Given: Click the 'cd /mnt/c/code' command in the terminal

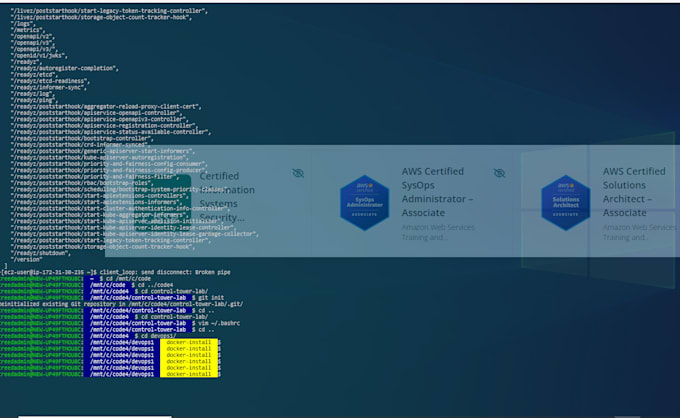Looking at the screenshot, I should point(129,279).
